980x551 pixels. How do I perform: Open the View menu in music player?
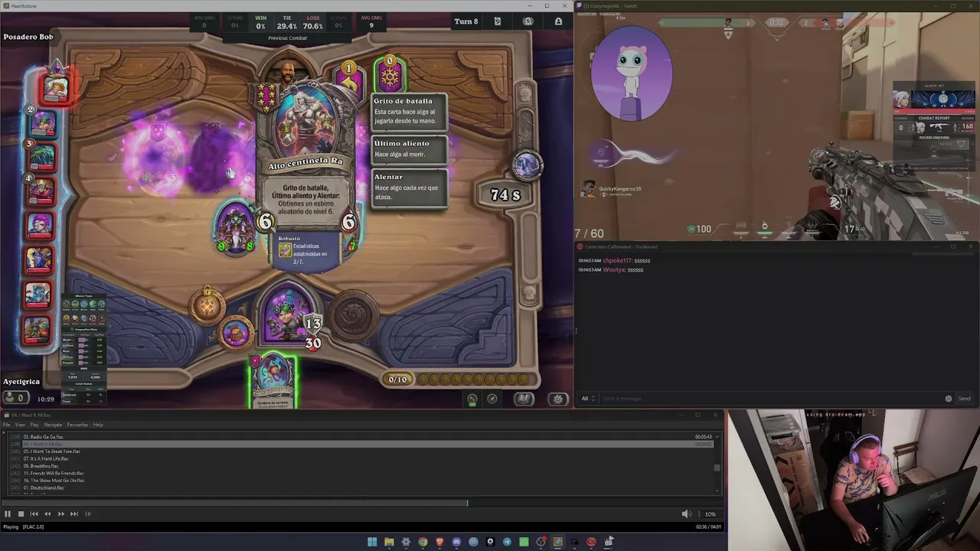(20, 425)
